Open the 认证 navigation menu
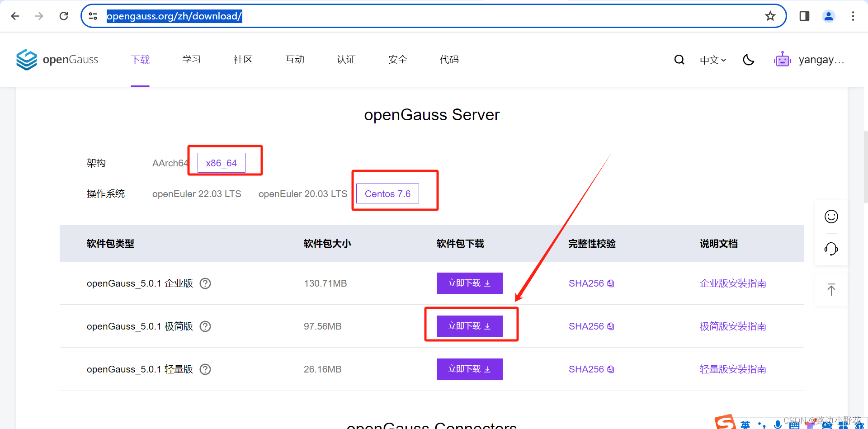Viewport: 868px width, 429px height. 346,60
